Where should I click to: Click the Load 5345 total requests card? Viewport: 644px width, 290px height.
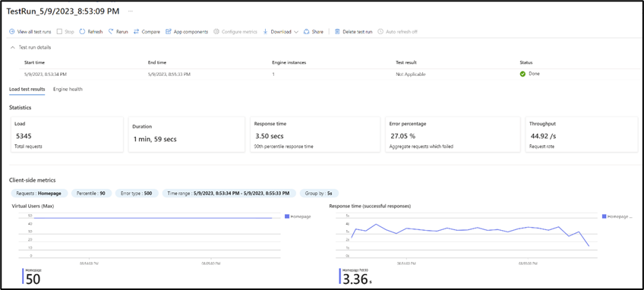coord(67,134)
